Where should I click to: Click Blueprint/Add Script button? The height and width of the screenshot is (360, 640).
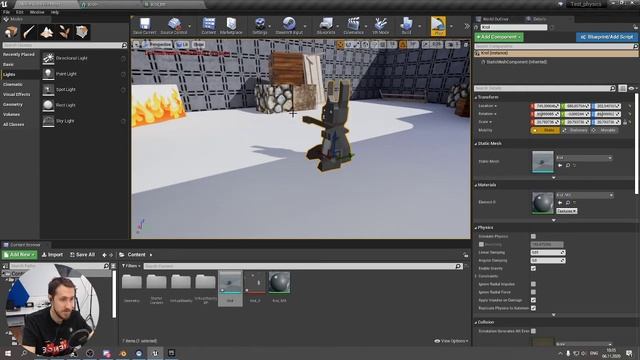click(607, 37)
